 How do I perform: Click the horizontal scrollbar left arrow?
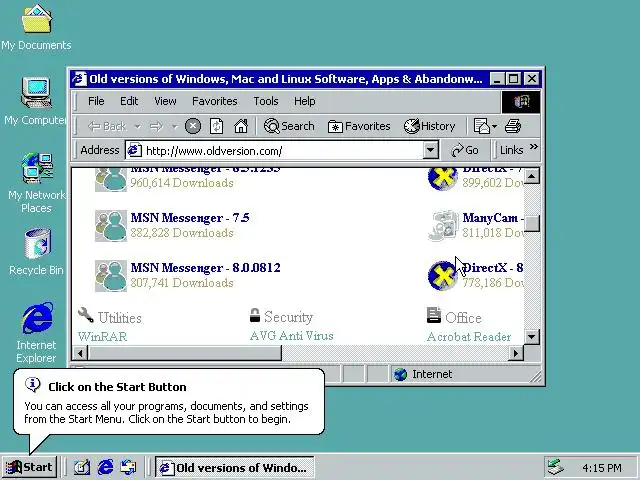[x=80, y=353]
